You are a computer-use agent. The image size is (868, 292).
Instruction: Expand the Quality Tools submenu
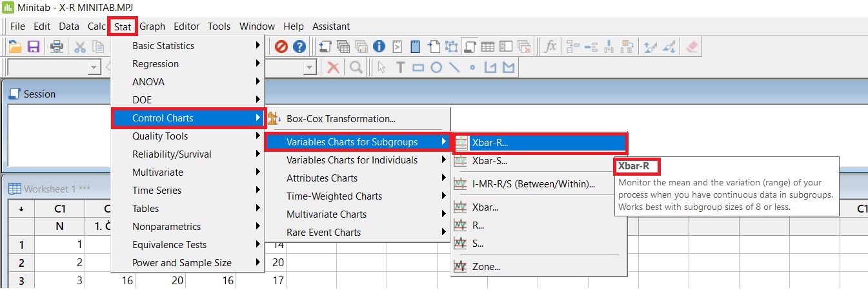(188, 136)
